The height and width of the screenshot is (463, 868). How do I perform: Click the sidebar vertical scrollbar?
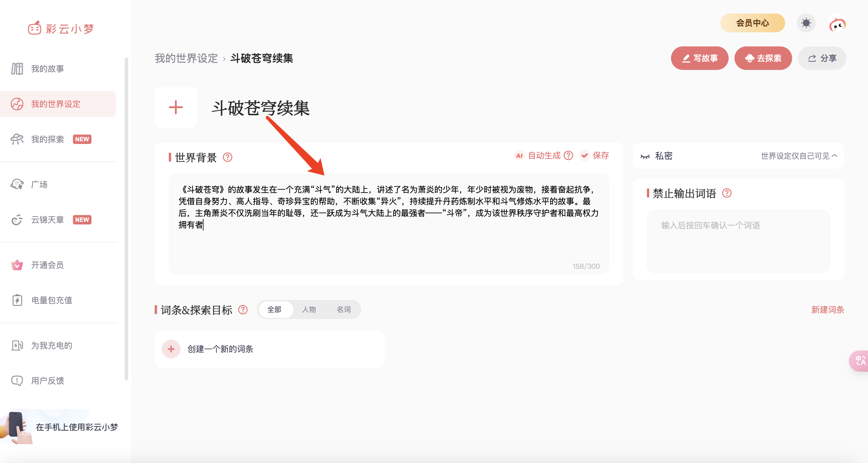[126, 219]
